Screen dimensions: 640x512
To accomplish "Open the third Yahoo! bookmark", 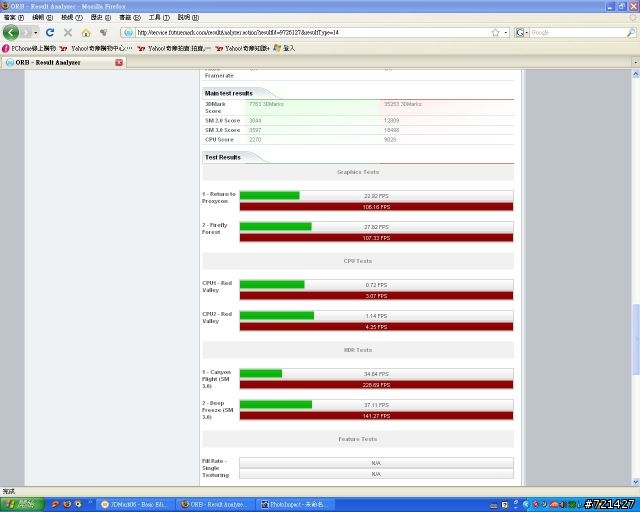I will point(242,48).
